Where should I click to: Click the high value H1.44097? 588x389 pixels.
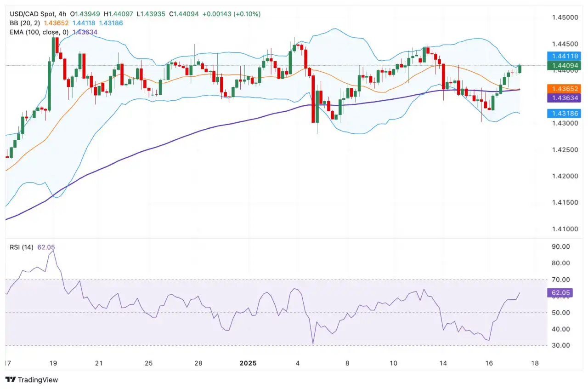pos(119,14)
